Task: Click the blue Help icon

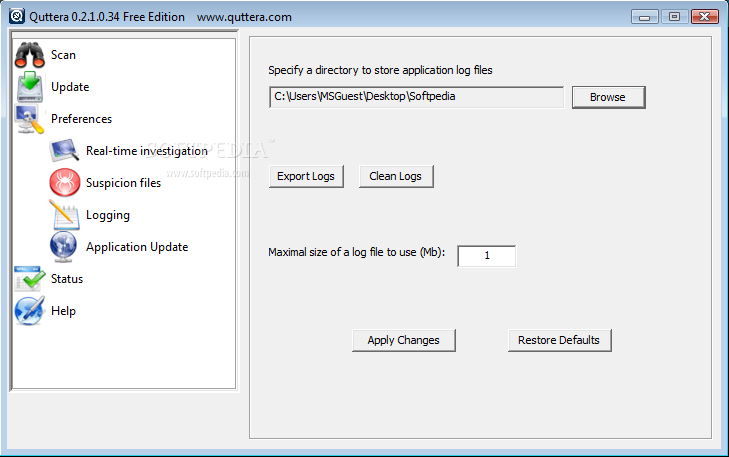Action: 30,311
